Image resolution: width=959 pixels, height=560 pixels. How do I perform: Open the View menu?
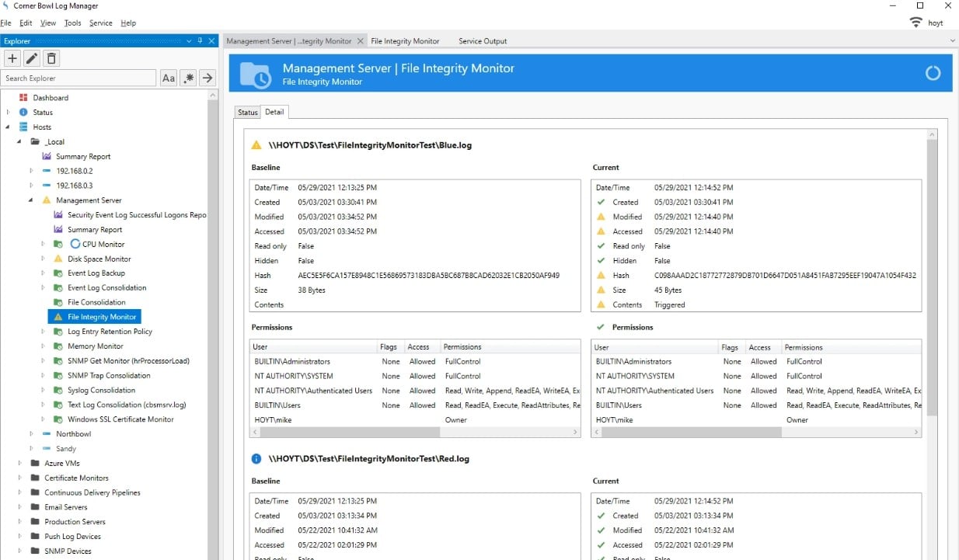[x=48, y=23]
